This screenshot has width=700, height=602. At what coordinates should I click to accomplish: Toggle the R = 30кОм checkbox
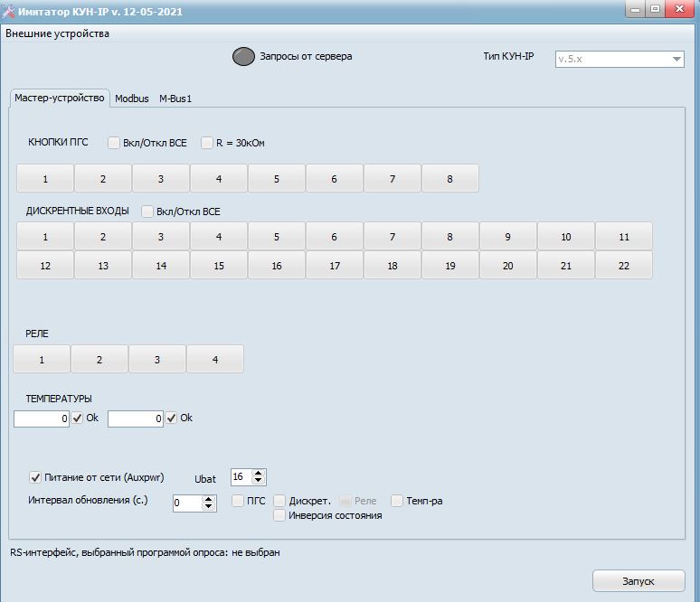pos(207,143)
